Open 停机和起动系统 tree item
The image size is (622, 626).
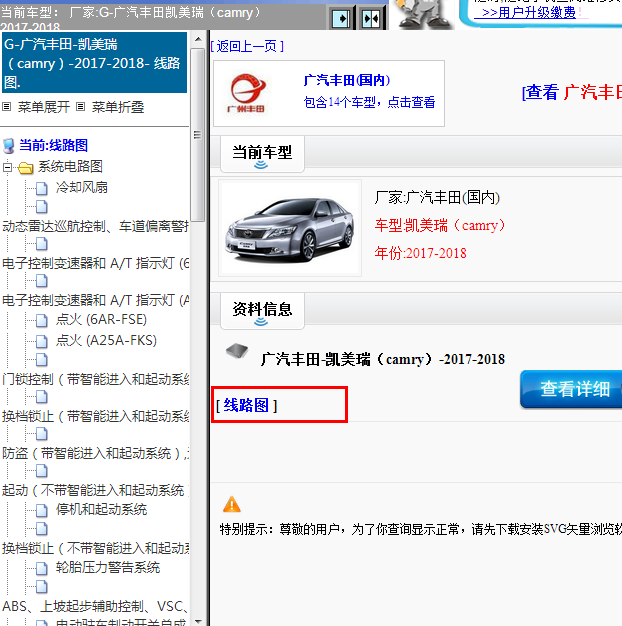pos(101,509)
